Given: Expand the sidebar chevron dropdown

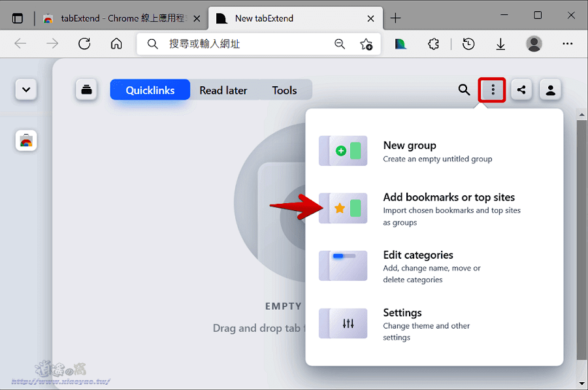Looking at the screenshot, I should (26, 89).
